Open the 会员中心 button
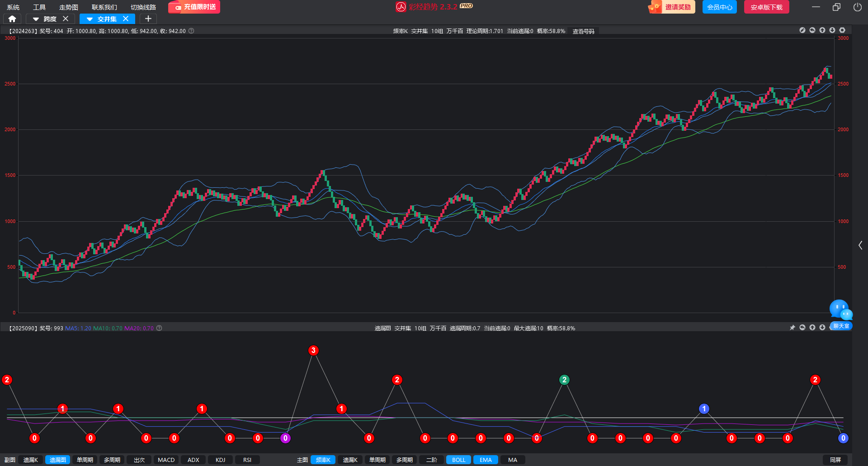Viewport: 868px width, 466px height. [x=720, y=7]
